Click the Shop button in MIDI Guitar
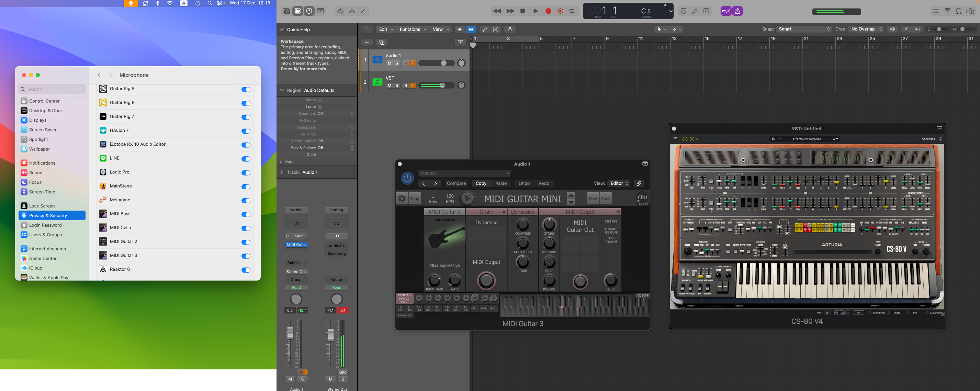Viewport: 980px width, 391px height. point(414,198)
